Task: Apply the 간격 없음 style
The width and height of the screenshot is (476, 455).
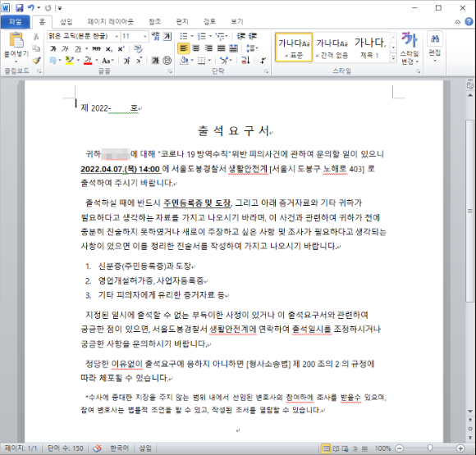Action: pos(332,48)
